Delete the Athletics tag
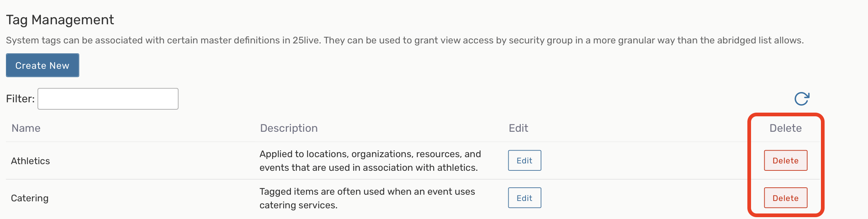Image resolution: width=868 pixels, height=219 pixels. coord(785,160)
